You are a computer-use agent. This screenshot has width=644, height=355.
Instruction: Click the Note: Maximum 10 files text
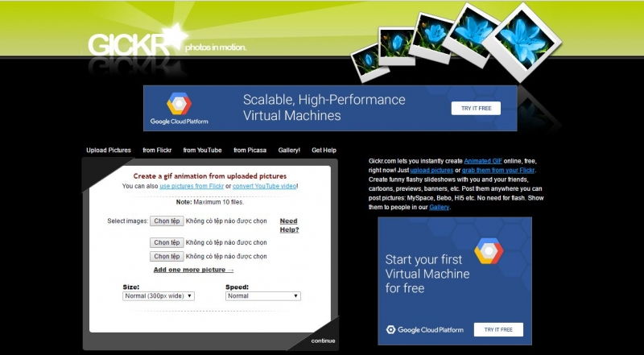(210, 202)
